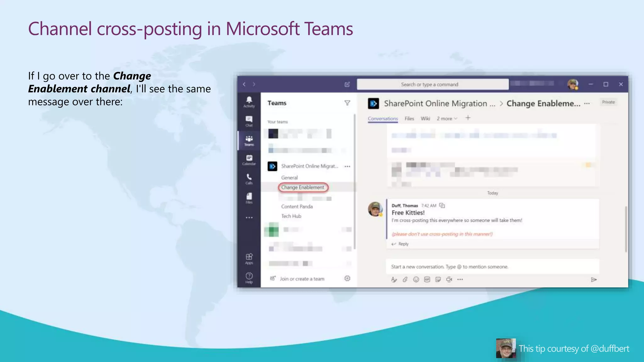Click the Free Kitties! message title
644x362 pixels.
pos(408,213)
